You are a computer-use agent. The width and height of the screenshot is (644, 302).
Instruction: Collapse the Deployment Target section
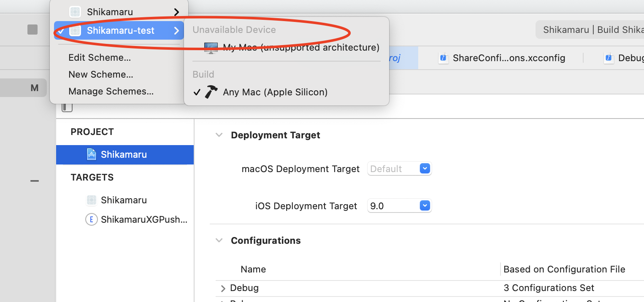coord(219,135)
